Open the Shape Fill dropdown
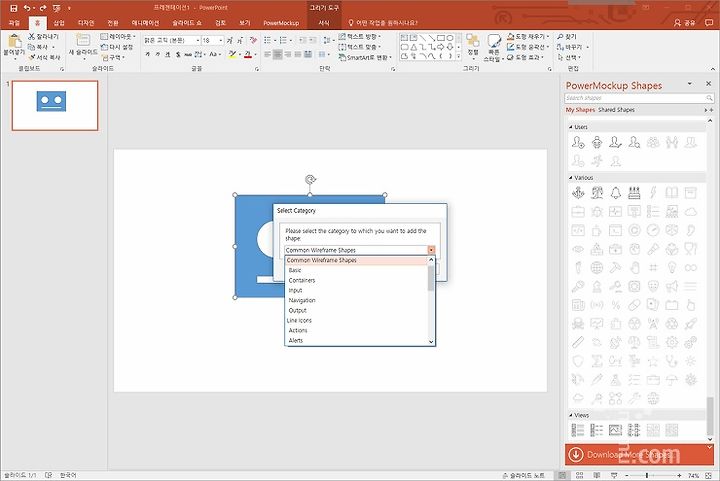The height and width of the screenshot is (481, 720). coord(548,36)
